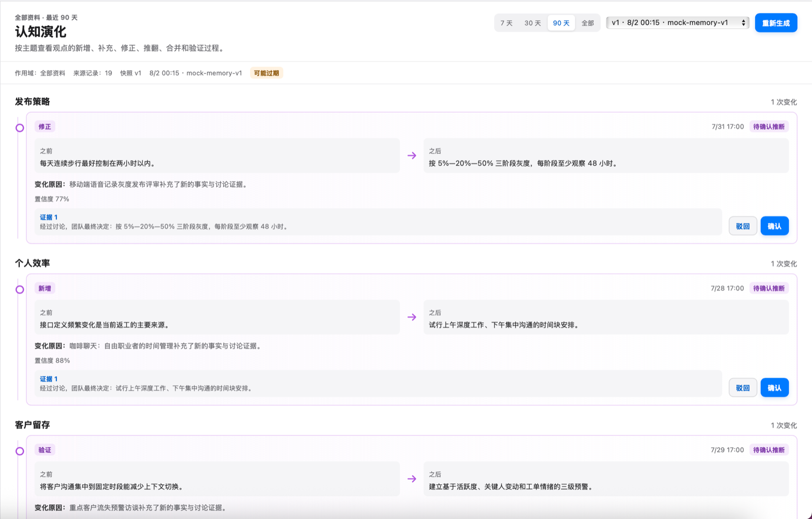Click the 7/31 17:00 timestamp
The height and width of the screenshot is (519, 812).
(x=728, y=126)
